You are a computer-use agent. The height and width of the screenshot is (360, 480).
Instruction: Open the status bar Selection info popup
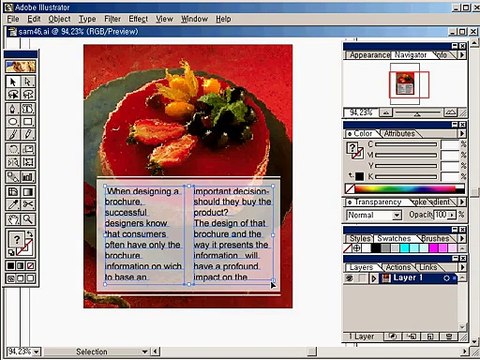tap(145, 351)
